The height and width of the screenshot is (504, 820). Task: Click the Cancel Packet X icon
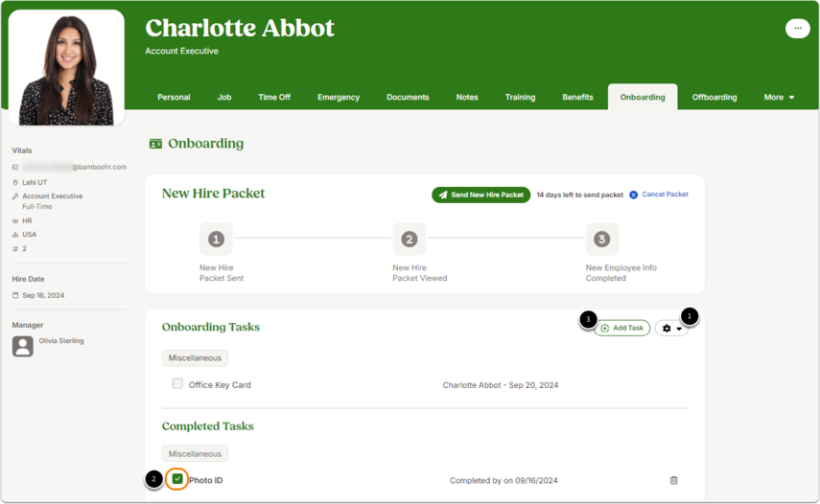click(633, 195)
